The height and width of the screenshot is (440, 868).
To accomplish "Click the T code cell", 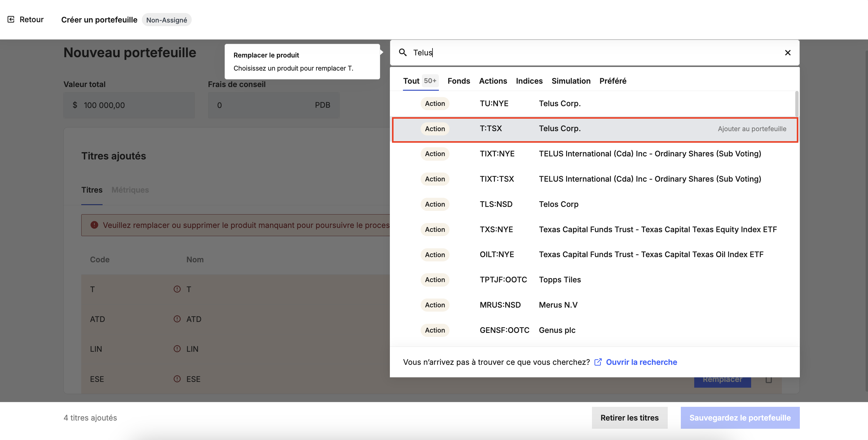I will pyautogui.click(x=92, y=289).
